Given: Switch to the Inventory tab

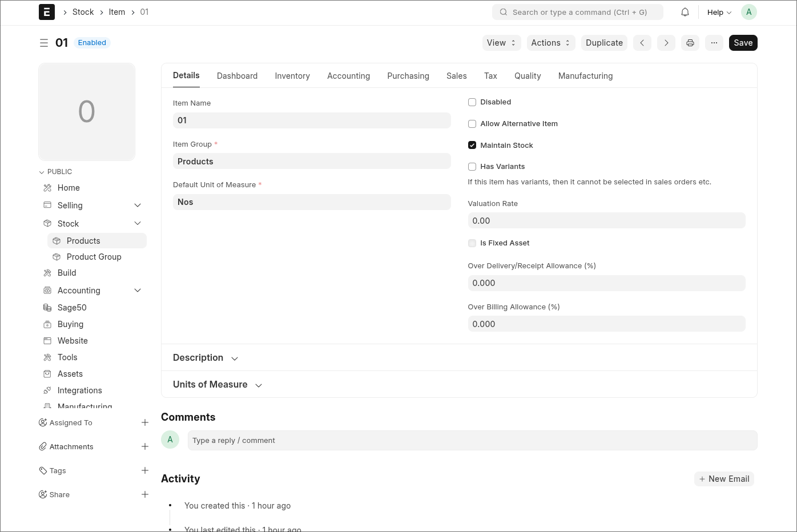Looking at the screenshot, I should point(292,76).
